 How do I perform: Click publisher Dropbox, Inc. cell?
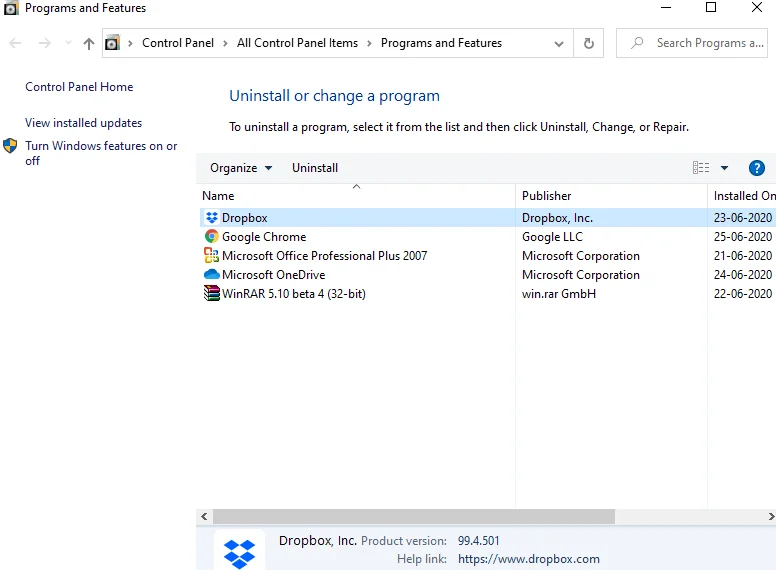coord(557,218)
